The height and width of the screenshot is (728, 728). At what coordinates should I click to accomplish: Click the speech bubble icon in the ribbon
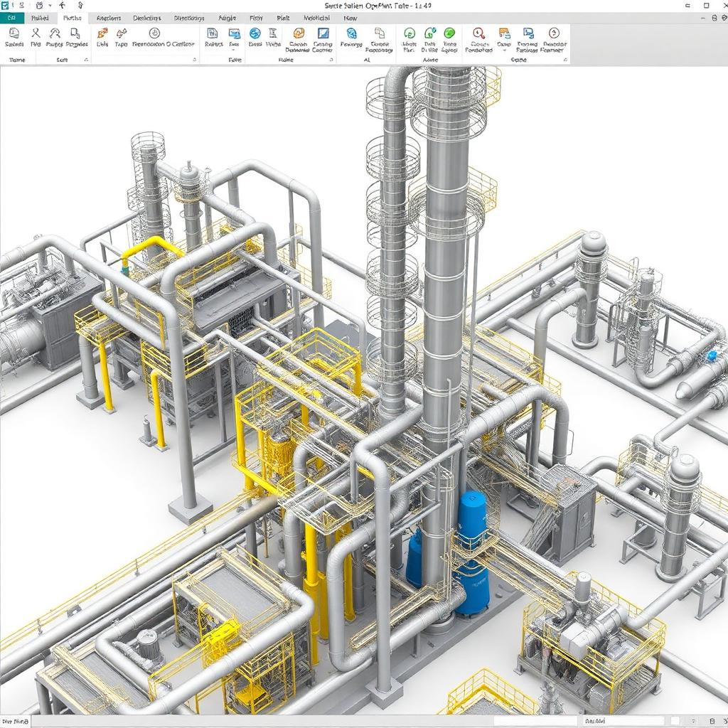coord(14,33)
